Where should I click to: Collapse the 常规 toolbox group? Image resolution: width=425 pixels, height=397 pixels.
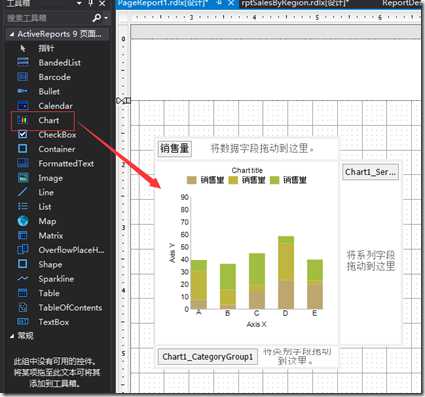pyautogui.click(x=12, y=336)
